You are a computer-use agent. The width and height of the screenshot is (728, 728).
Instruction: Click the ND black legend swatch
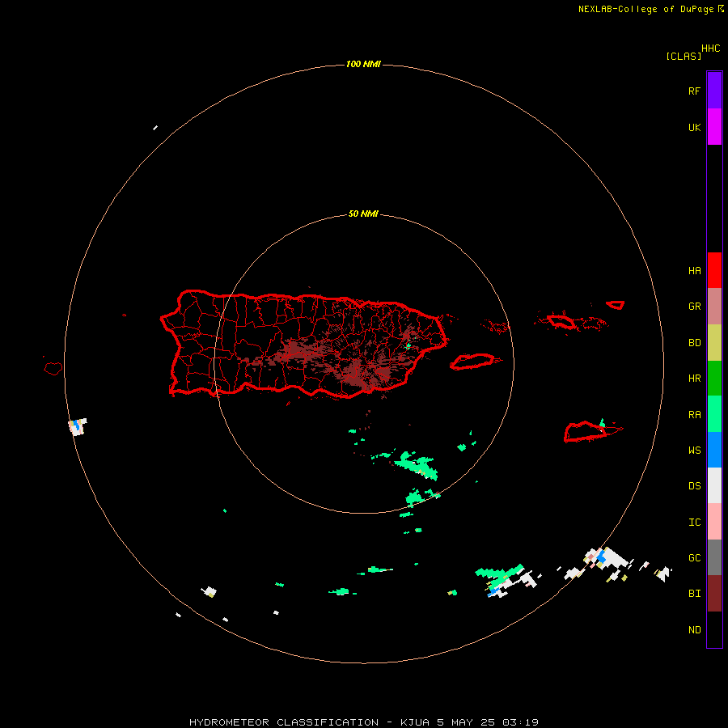click(714, 629)
